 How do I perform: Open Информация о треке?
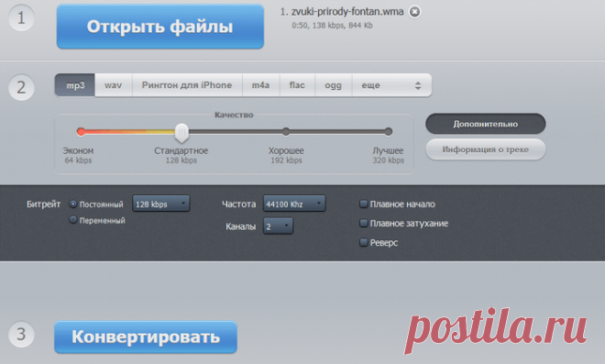coord(486,149)
